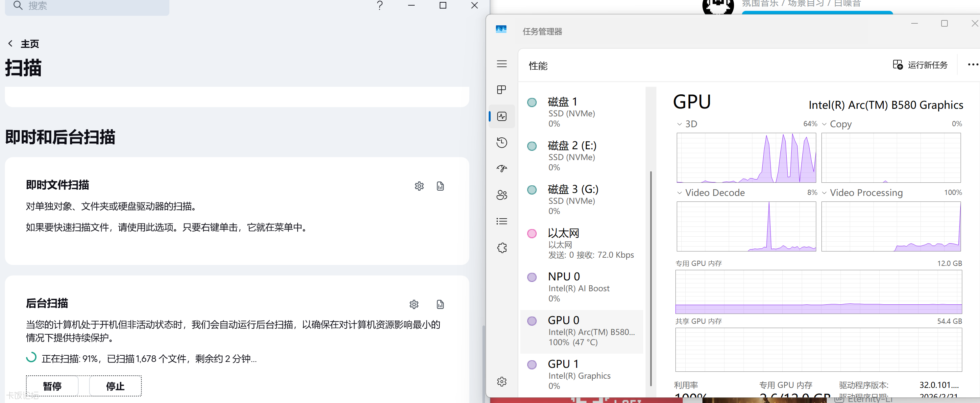This screenshot has width=980, height=403.
Task: Stop the background scan
Action: (115, 386)
